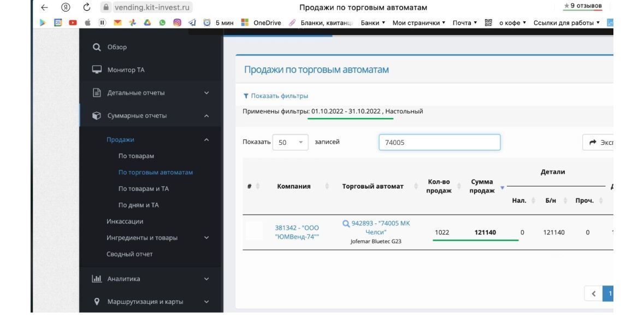Image resolution: width=644 pixels, height=328 pixels.
Task: Expand 'Детальные отчеты' section
Action: [150, 93]
